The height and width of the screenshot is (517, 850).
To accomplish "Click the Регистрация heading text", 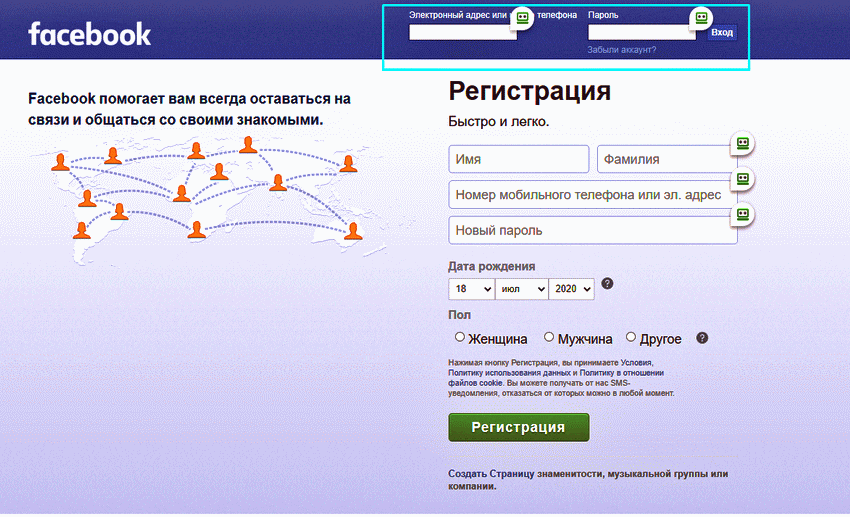I will click(x=530, y=91).
